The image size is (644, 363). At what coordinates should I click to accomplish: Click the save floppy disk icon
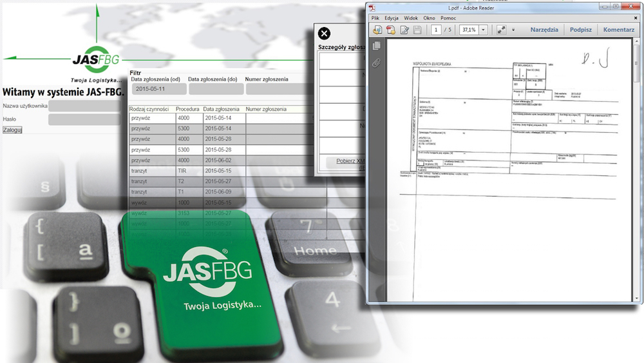417,30
